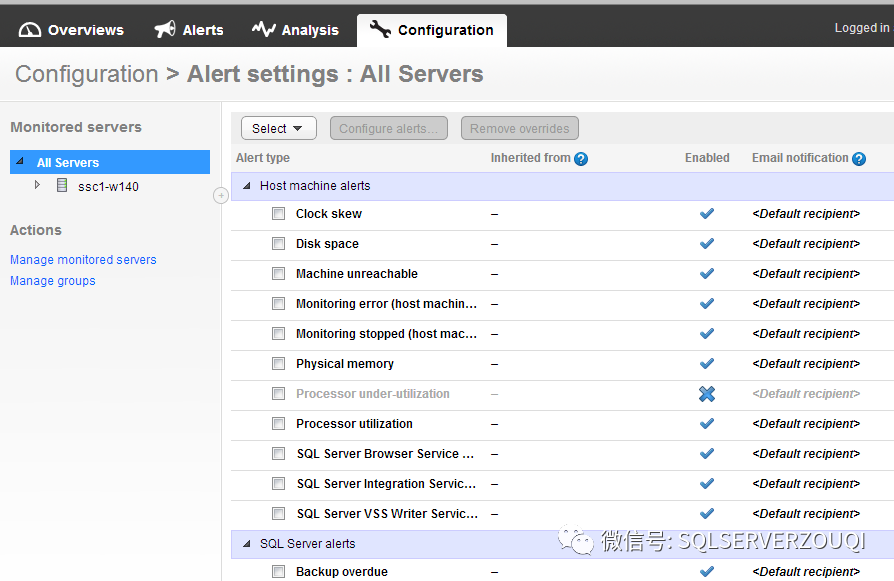Open the Analysis tab

pos(295,30)
